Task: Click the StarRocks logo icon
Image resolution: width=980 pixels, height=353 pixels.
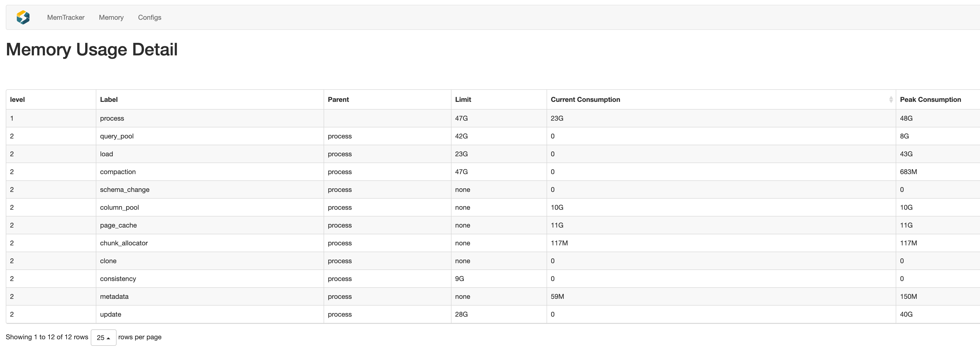Action: [x=23, y=18]
